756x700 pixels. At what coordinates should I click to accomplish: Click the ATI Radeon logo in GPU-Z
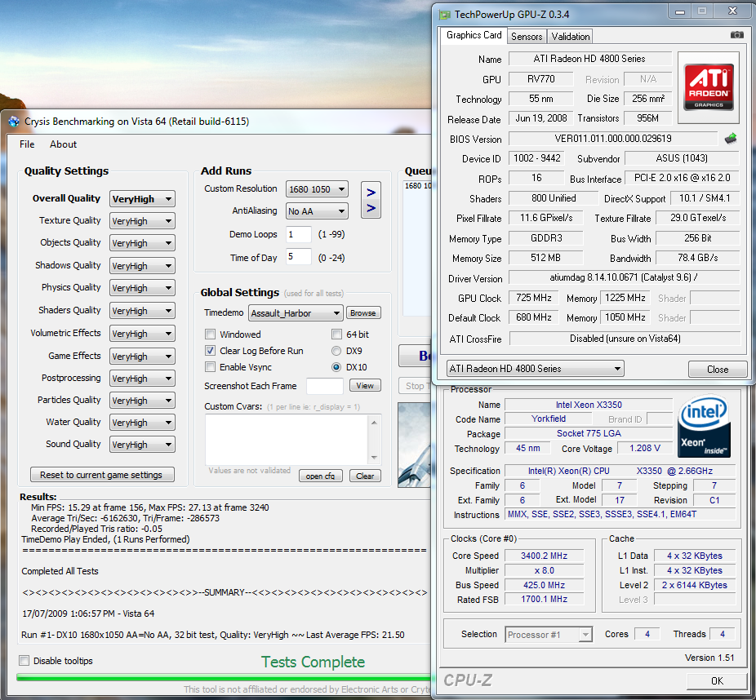click(x=709, y=87)
